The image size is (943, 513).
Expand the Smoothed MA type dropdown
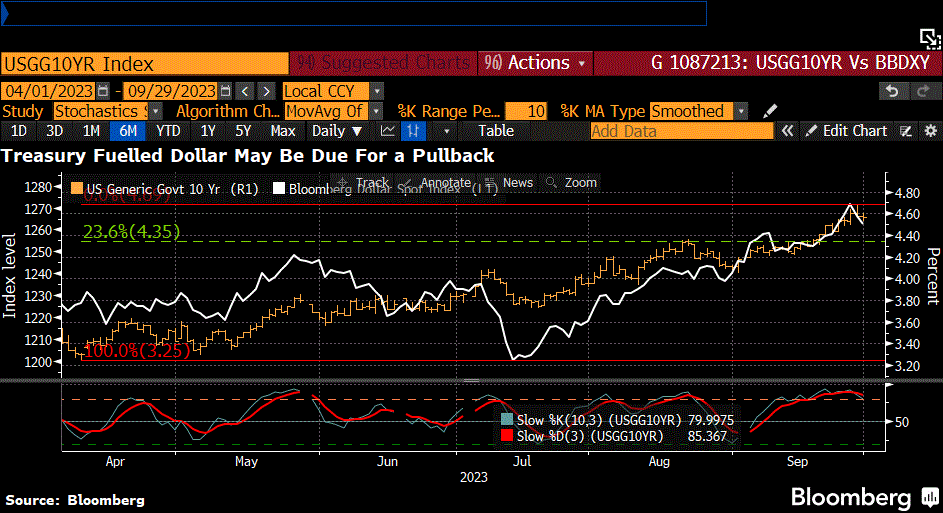point(742,111)
